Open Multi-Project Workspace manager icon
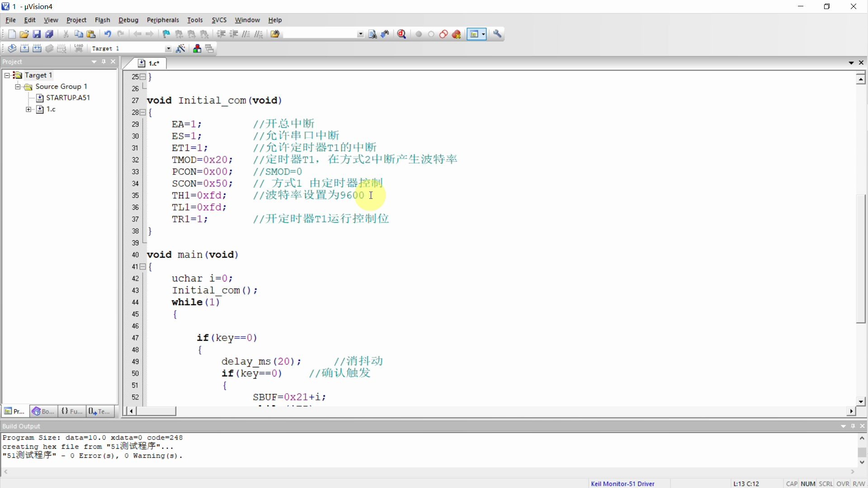Image resolution: width=868 pixels, height=488 pixels. point(210,48)
